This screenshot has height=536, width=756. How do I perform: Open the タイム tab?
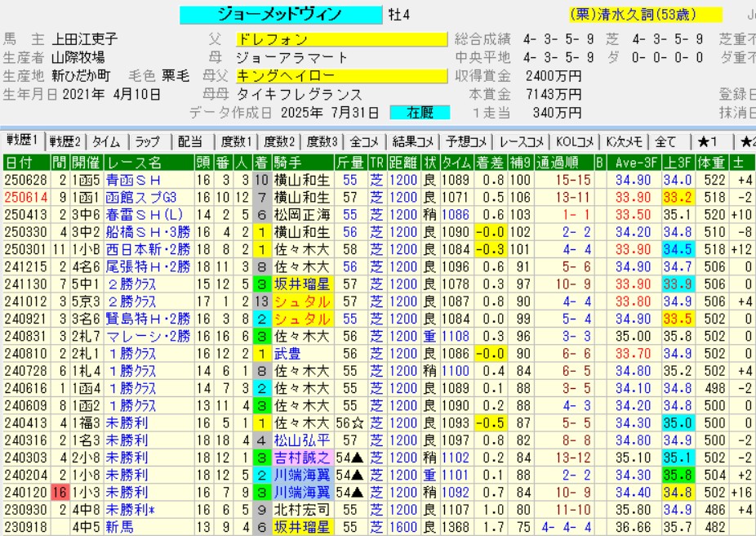coord(107,141)
